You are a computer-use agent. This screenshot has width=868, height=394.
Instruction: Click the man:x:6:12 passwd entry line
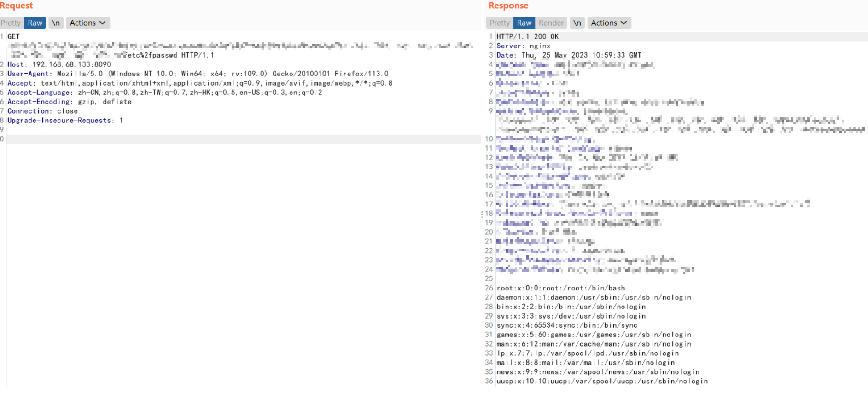click(594, 344)
